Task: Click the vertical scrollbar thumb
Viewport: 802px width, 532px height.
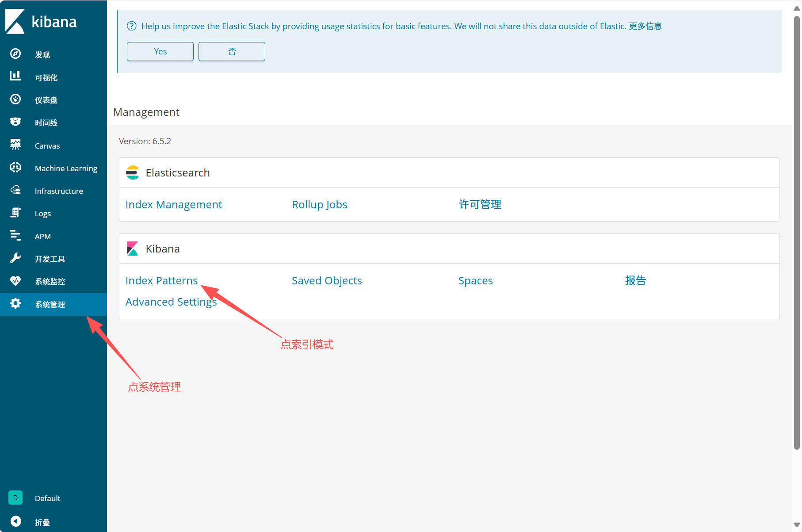Action: click(x=797, y=233)
